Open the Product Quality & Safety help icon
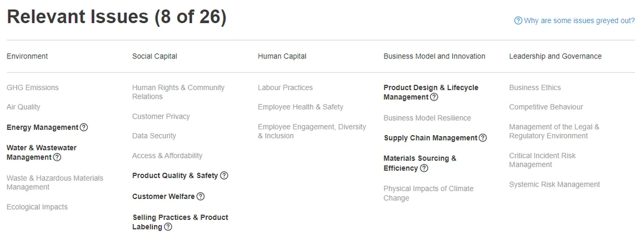The height and width of the screenshot is (243, 644). point(224,176)
